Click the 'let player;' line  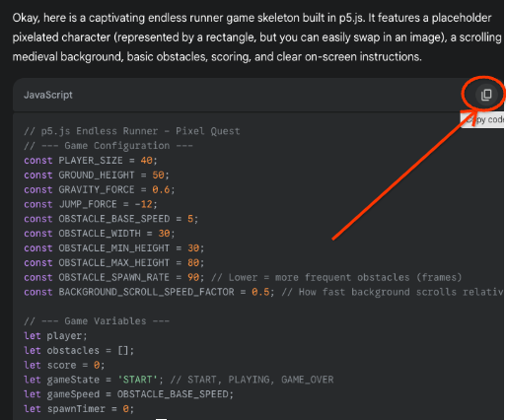pos(55,336)
